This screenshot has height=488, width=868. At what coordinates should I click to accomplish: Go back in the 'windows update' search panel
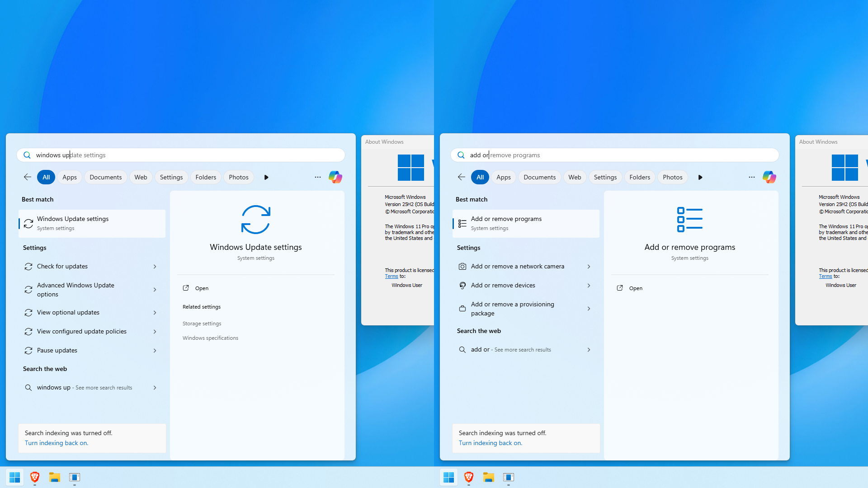pyautogui.click(x=28, y=177)
